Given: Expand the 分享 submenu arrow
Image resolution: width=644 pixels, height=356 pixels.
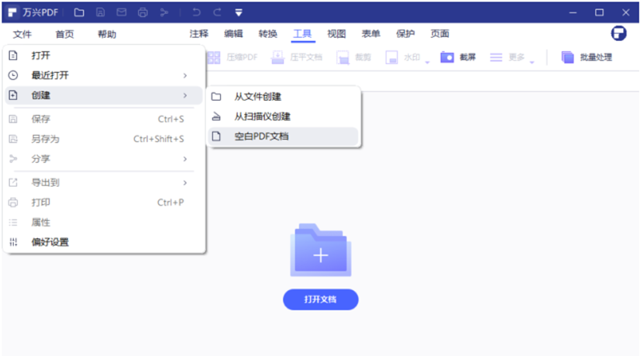Looking at the screenshot, I should point(184,159).
